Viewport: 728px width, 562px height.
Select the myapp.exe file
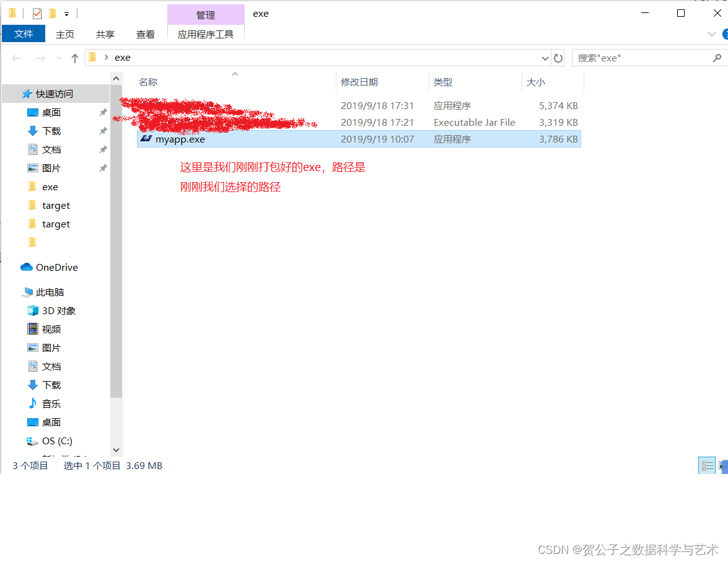pyautogui.click(x=359, y=139)
